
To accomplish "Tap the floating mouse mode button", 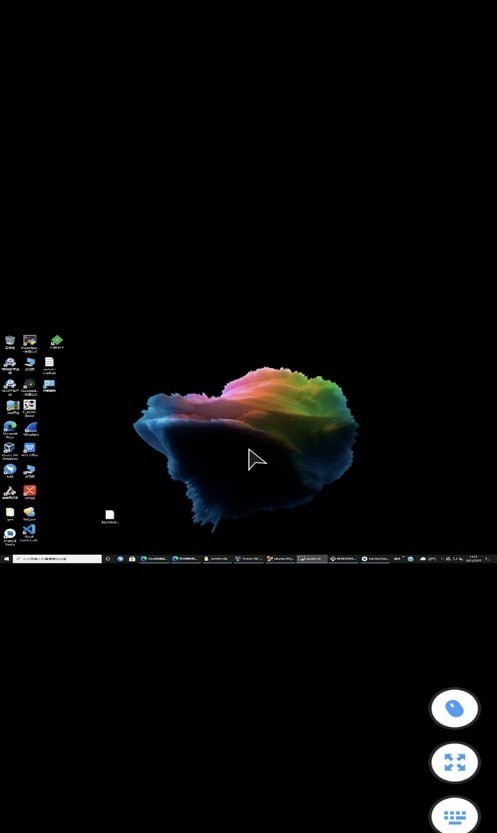I will [454, 708].
